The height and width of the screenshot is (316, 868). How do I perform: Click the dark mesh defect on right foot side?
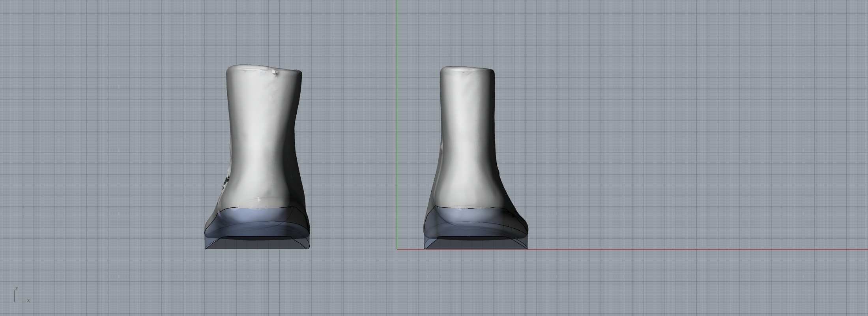(513, 216)
